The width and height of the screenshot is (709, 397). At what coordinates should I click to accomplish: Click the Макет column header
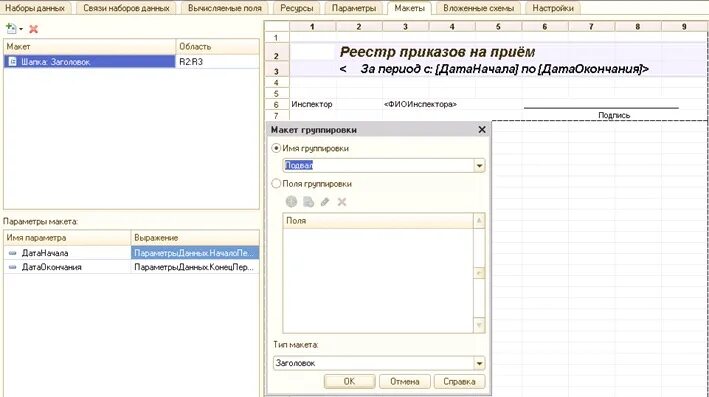[x=90, y=47]
